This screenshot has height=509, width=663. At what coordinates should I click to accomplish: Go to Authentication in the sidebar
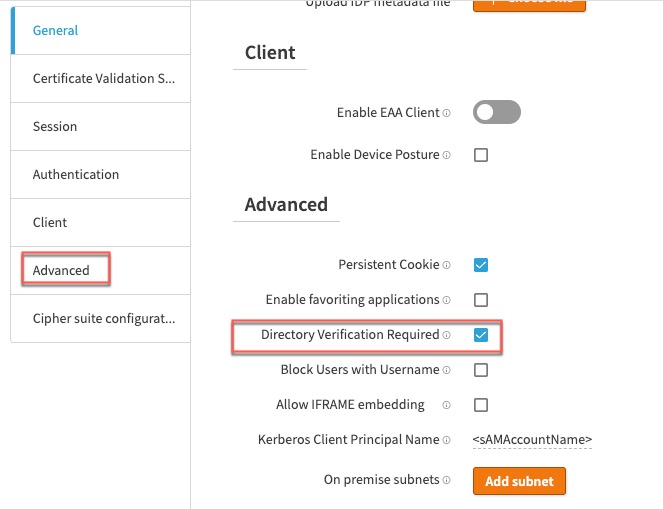pyautogui.click(x=76, y=174)
